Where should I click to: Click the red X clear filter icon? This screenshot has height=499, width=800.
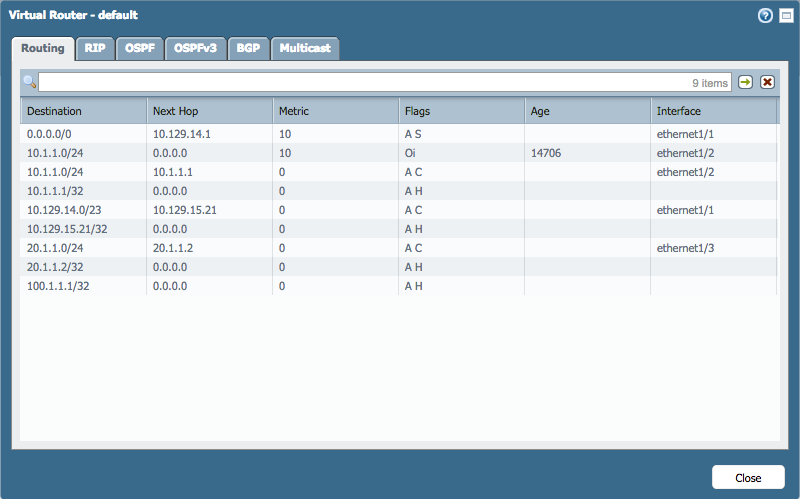tap(767, 82)
